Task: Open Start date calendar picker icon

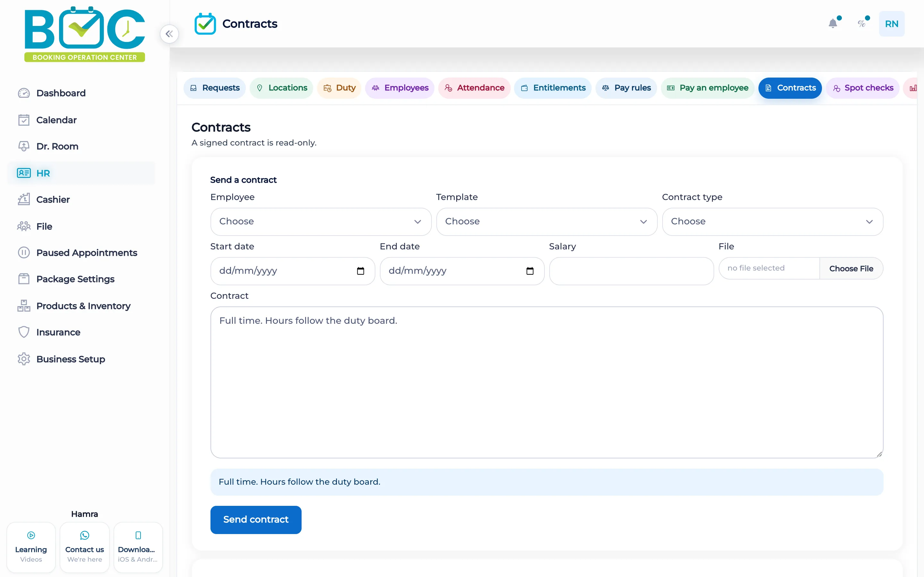Action: (x=360, y=271)
